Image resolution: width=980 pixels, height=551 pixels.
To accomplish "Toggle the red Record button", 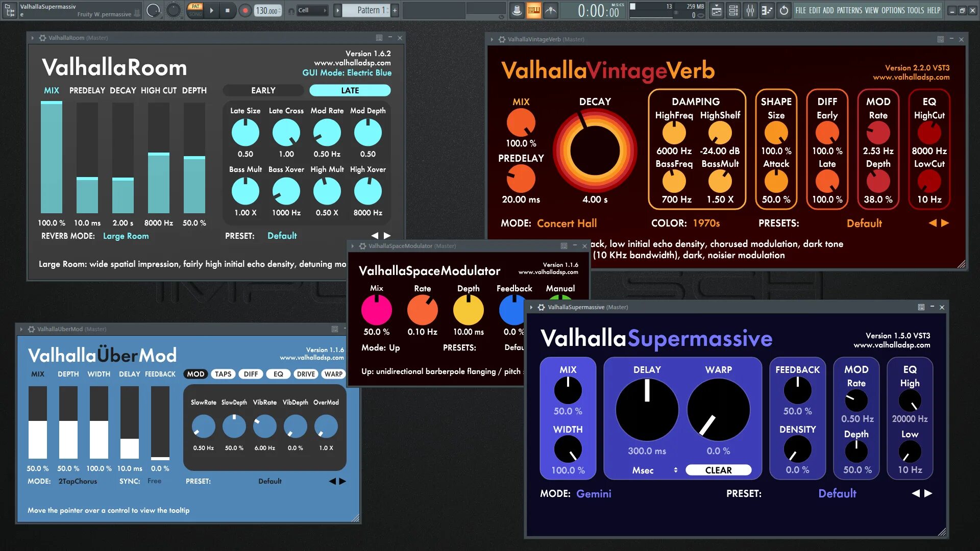I will [x=246, y=10].
